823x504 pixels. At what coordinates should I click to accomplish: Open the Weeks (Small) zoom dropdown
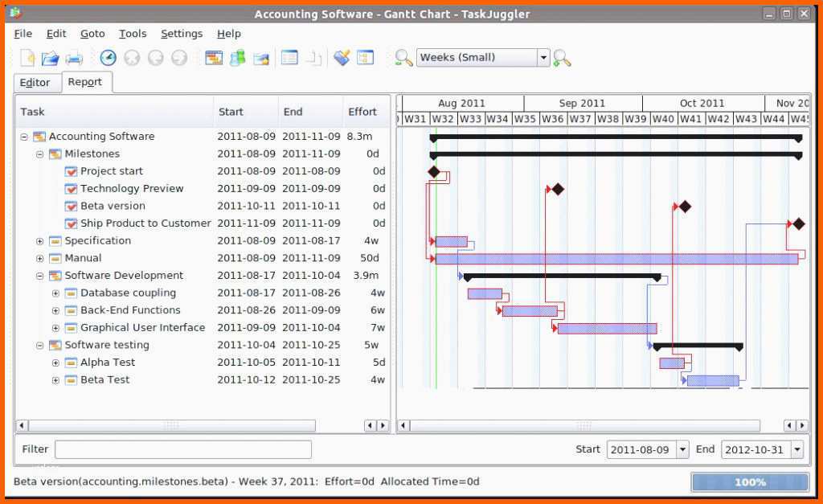(543, 58)
